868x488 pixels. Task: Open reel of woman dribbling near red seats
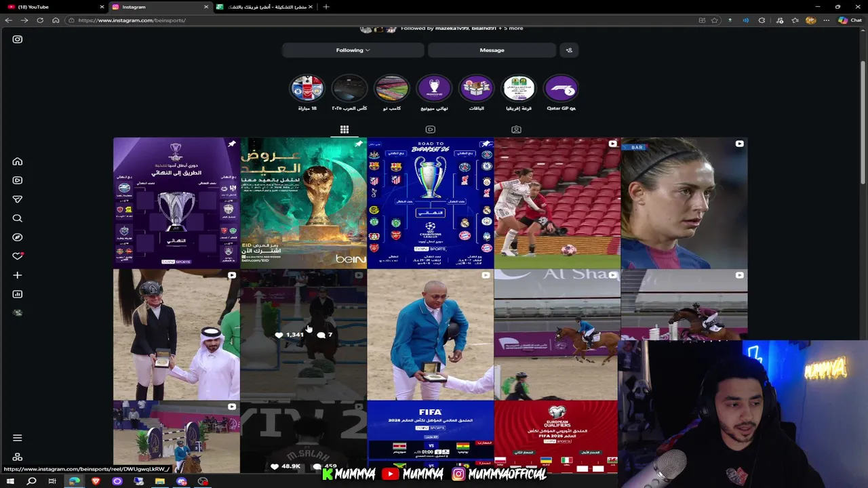557,203
